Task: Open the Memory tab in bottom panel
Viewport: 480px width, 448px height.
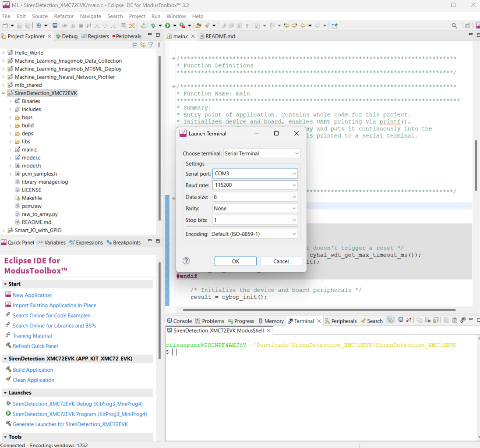Action: (271, 321)
